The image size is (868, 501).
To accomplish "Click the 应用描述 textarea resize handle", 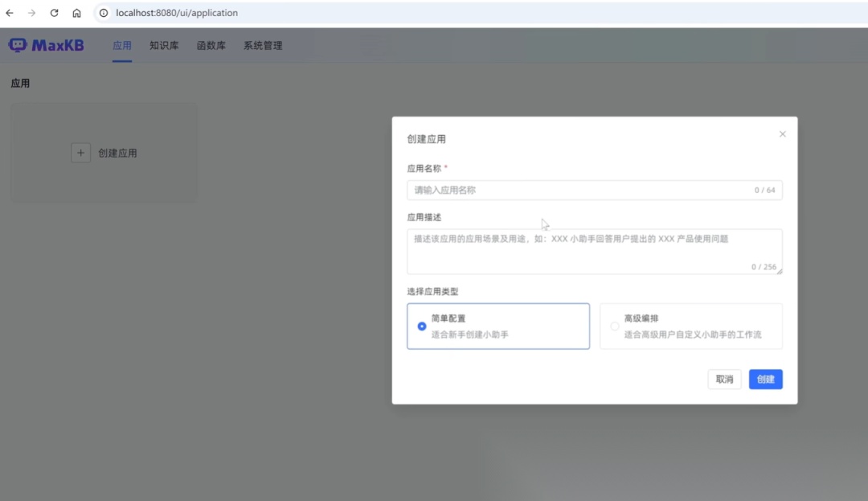I will click(779, 271).
